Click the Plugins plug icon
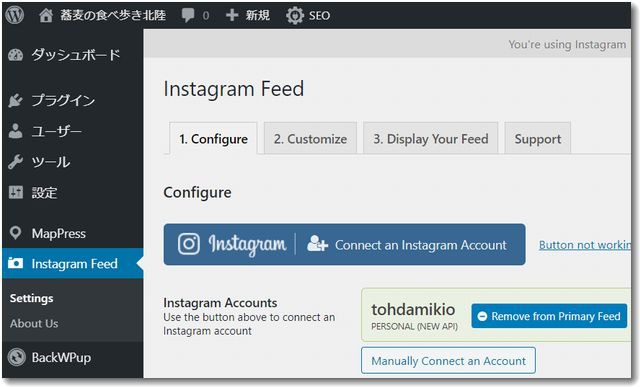Screen dimensions: 640x387 pyautogui.click(x=16, y=100)
